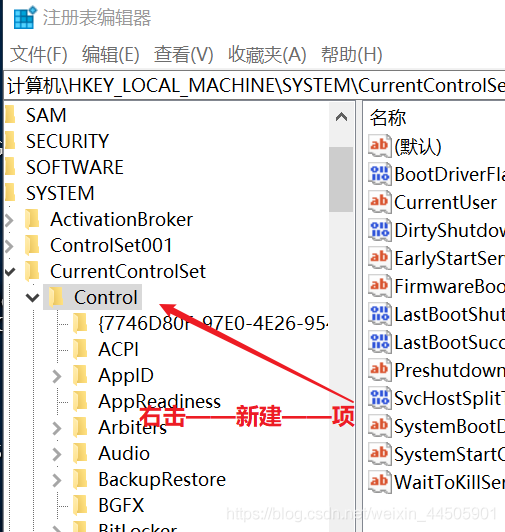Click the binary icon of LastBootSucceeded value

click(x=379, y=342)
